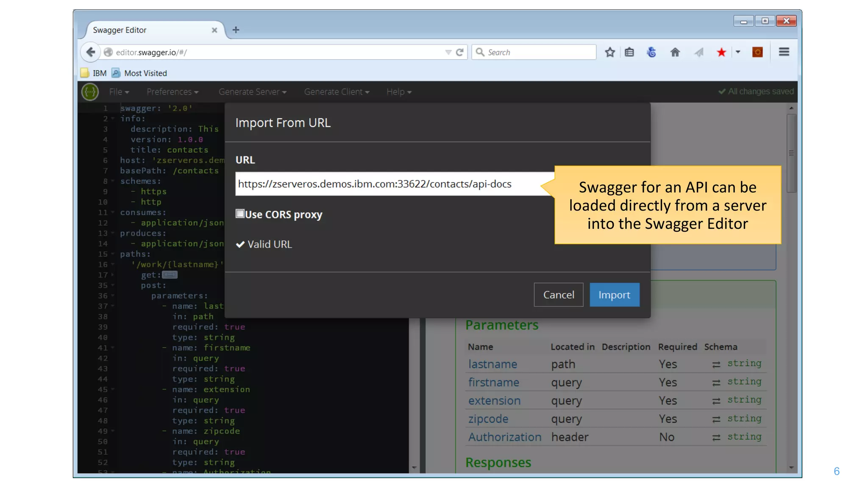Expand the folded get block at line 17

[113, 275]
